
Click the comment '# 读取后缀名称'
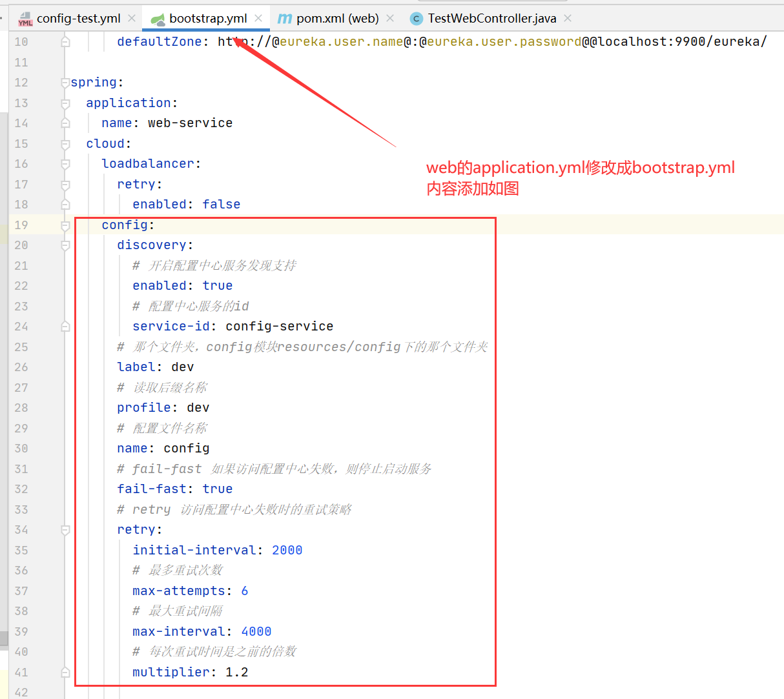tap(162, 388)
